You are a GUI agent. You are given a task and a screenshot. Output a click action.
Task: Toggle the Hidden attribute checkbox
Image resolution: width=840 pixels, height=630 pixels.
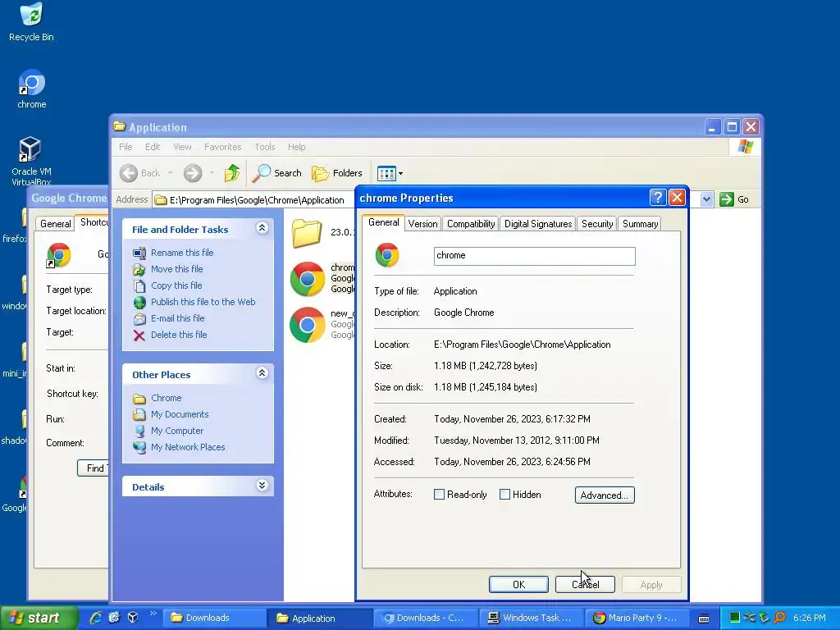(x=504, y=495)
